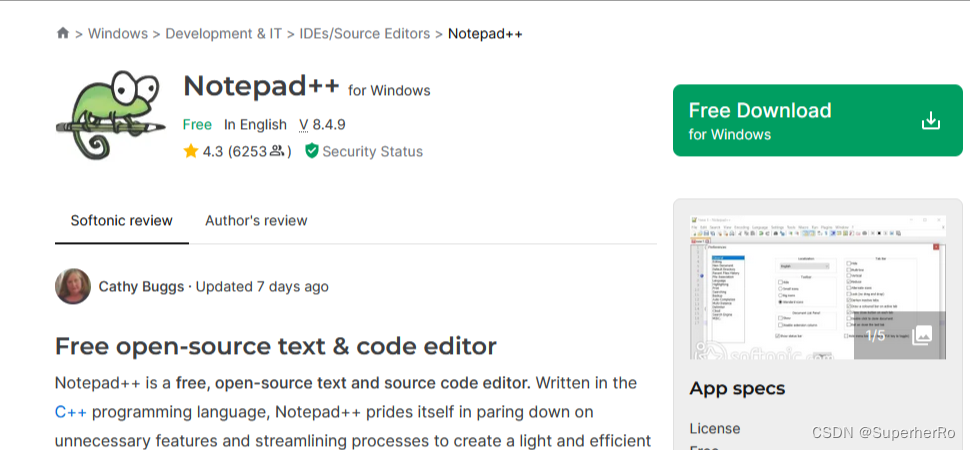Image resolution: width=970 pixels, height=450 pixels.
Task: Click the Updated 7 days ago text
Action: tap(262, 287)
